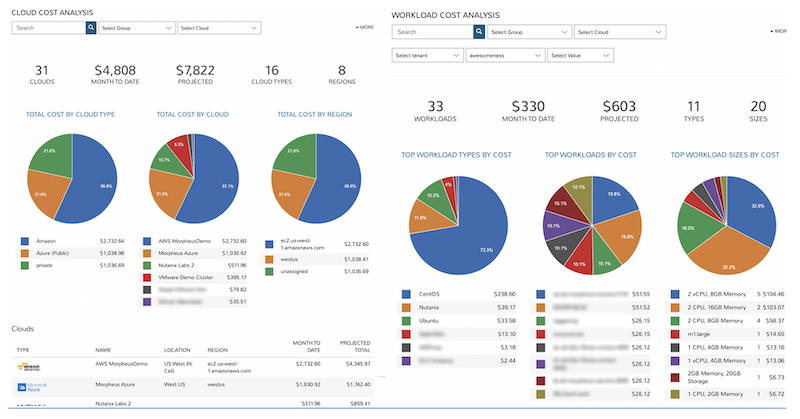Click the blue CentOS legend square
The image size is (800, 419).
click(x=404, y=294)
